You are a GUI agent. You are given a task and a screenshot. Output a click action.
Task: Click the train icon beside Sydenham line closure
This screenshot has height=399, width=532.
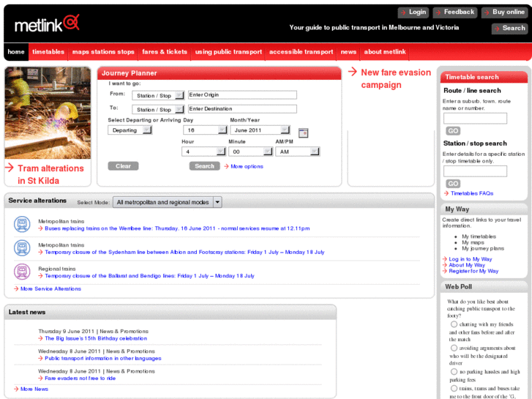[22, 248]
